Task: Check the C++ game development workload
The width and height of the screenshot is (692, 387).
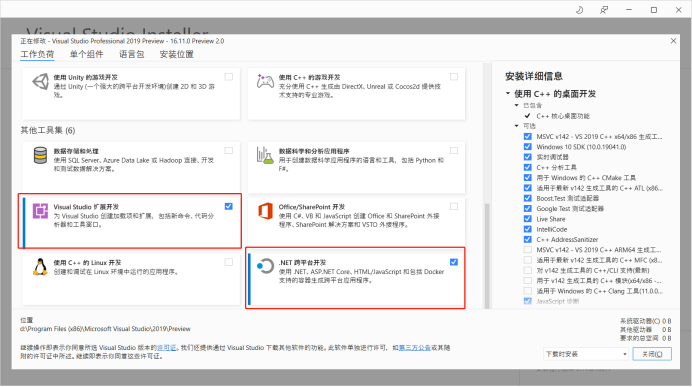Action: [x=454, y=77]
